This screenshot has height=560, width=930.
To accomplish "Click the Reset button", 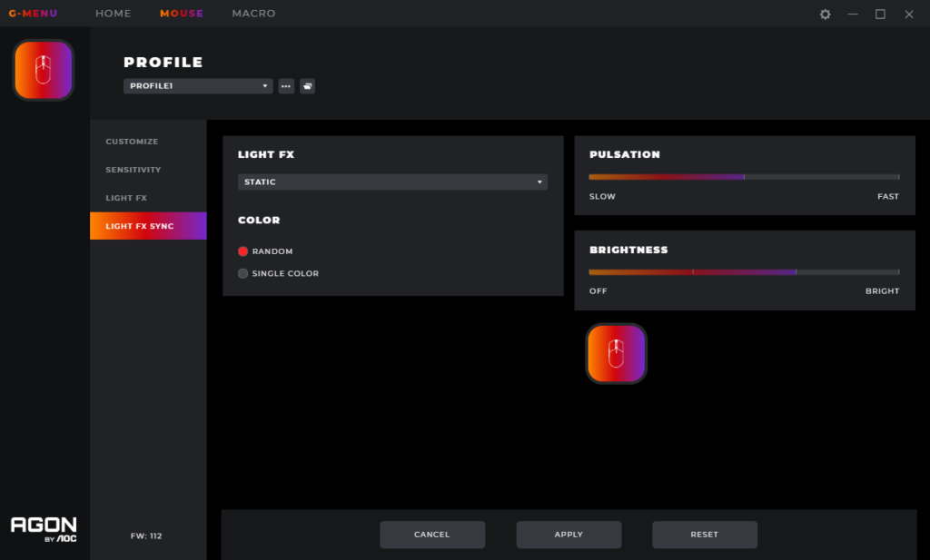I will point(704,535).
